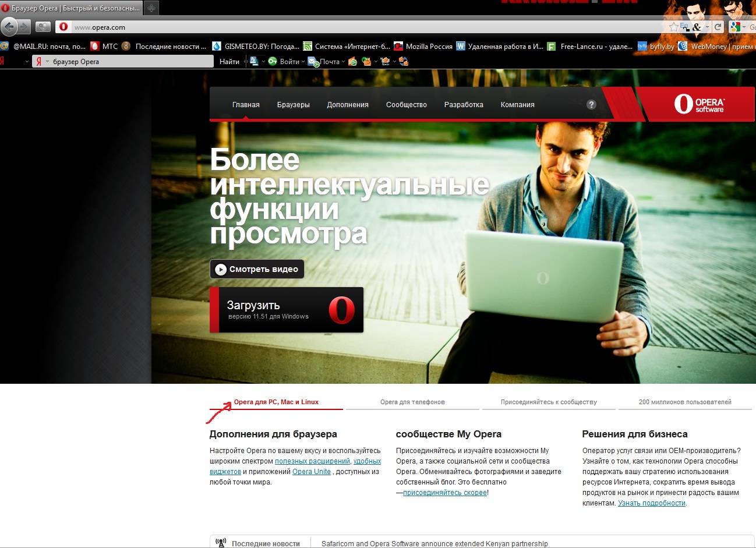Open the Удаленная работа bookmark
The height and width of the screenshot is (548, 756).
pyautogui.click(x=500, y=46)
